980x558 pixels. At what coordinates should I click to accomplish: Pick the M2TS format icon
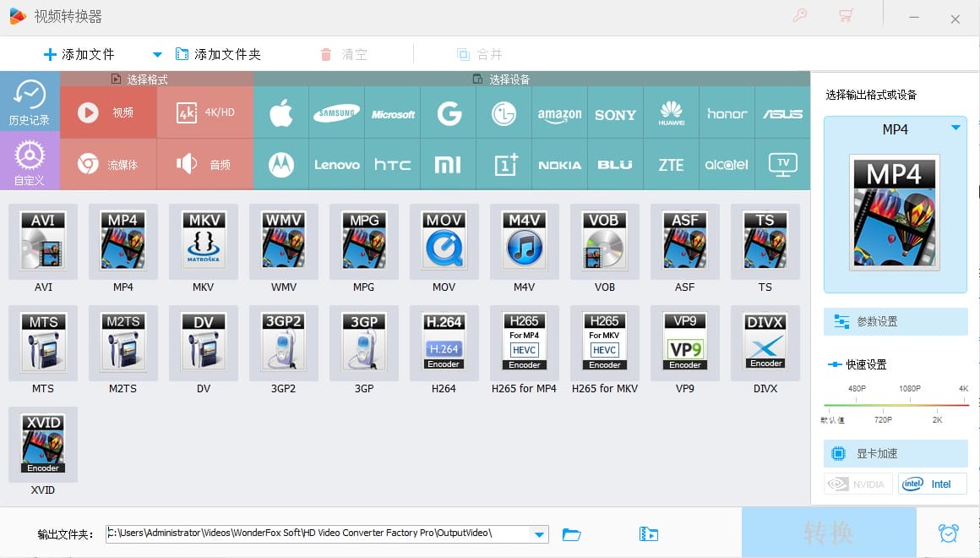123,342
